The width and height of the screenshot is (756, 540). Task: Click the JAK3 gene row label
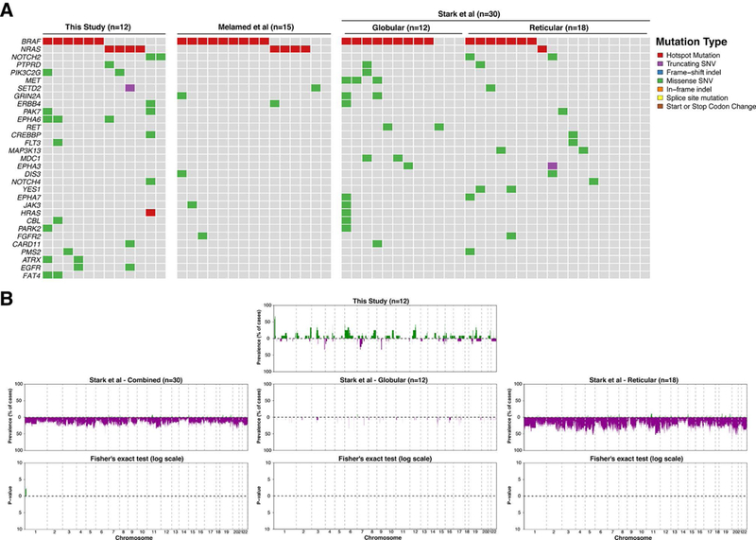click(x=32, y=205)
